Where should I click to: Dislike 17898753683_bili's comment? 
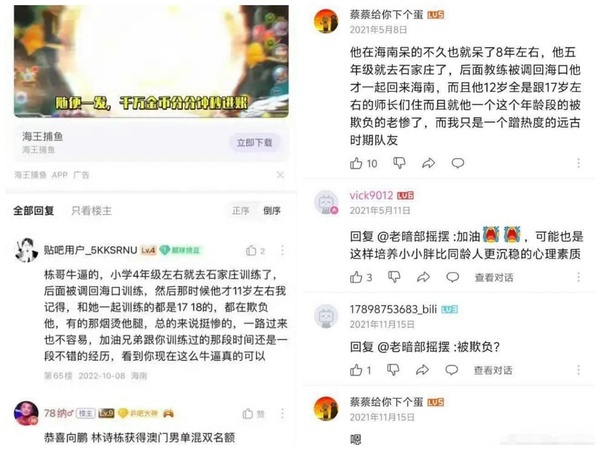tap(393, 370)
